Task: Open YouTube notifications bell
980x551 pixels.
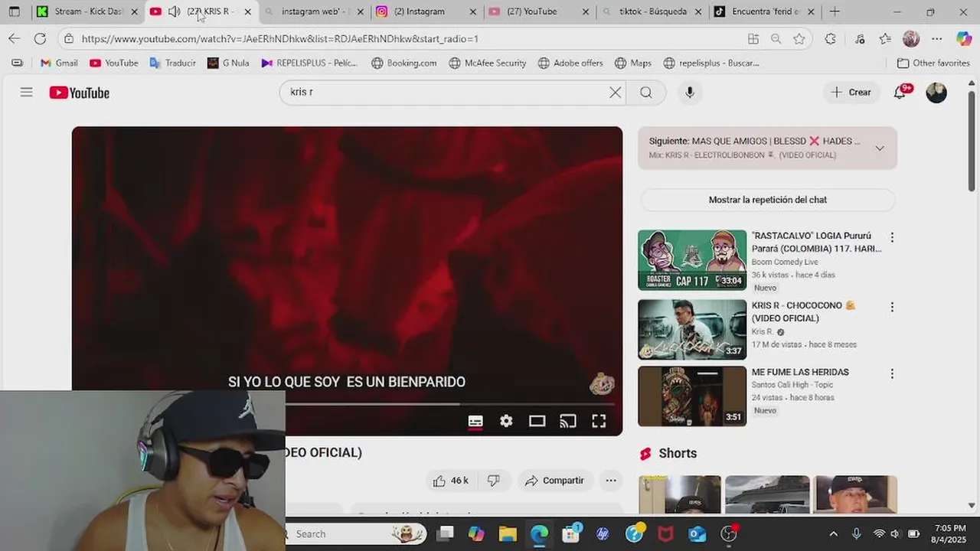Action: pyautogui.click(x=900, y=93)
